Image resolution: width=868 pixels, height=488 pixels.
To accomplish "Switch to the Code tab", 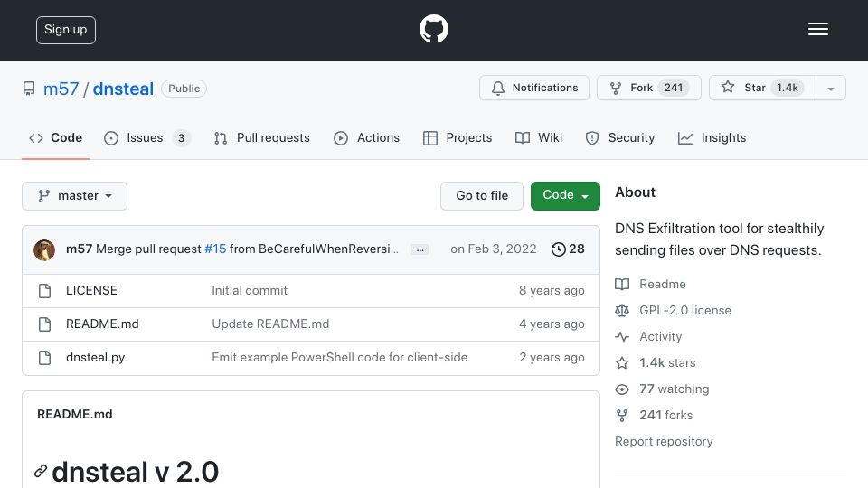I will [x=55, y=137].
